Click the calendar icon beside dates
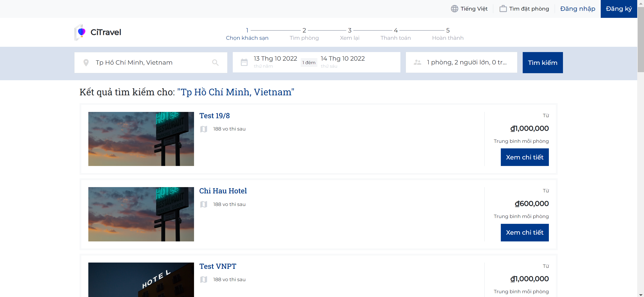 coord(244,62)
